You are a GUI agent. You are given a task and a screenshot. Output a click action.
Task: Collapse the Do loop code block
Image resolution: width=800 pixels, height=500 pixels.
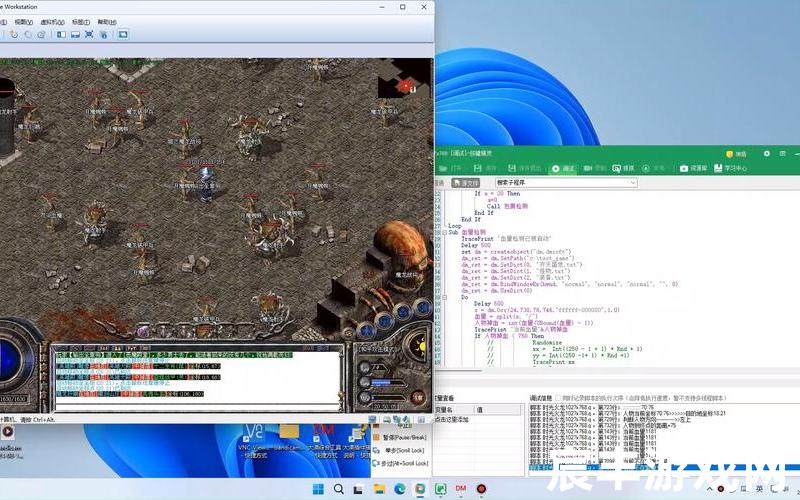tap(444, 297)
